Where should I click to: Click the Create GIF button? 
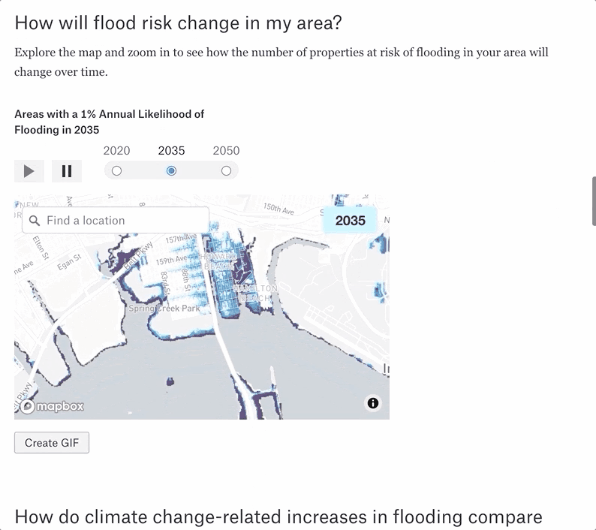[x=52, y=443]
